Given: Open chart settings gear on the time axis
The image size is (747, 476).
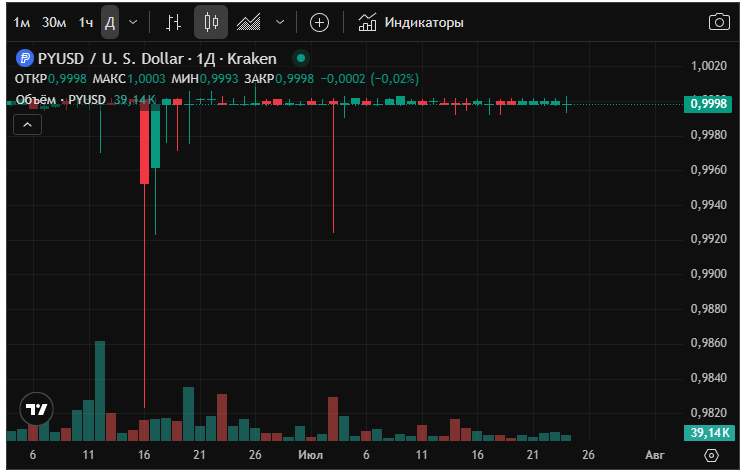Looking at the screenshot, I should [x=711, y=455].
